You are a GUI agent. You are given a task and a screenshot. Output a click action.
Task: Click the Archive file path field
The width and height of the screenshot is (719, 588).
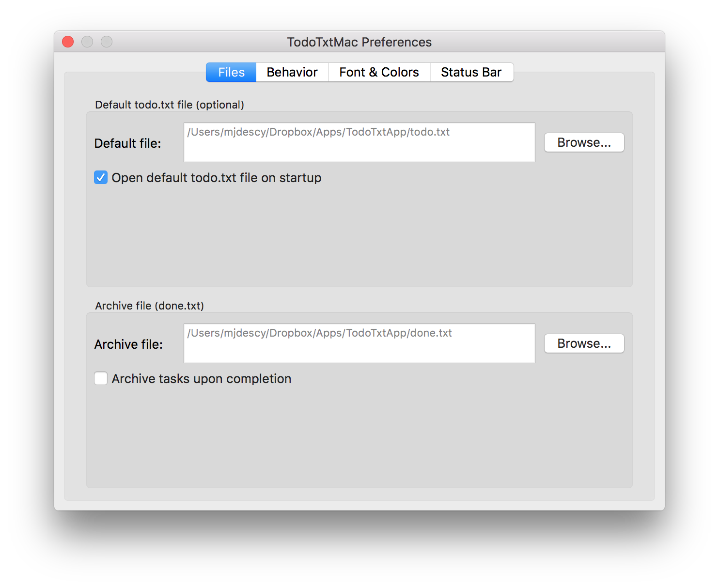359,343
